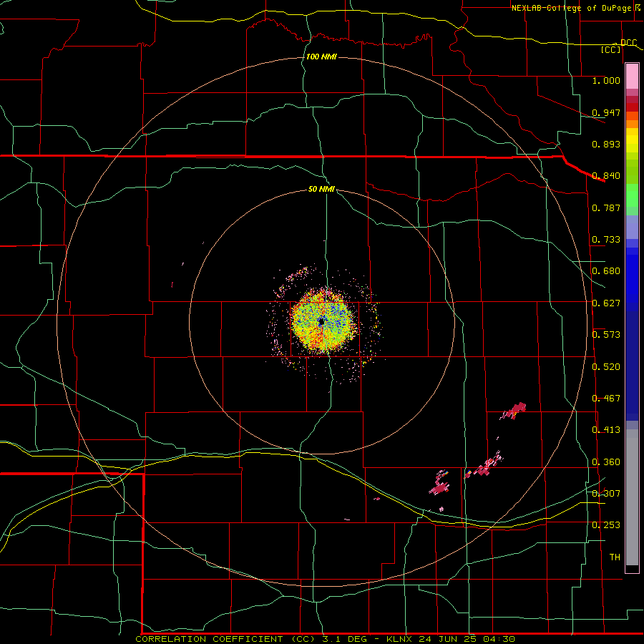Select the 0.573 scale value

(x=606, y=335)
